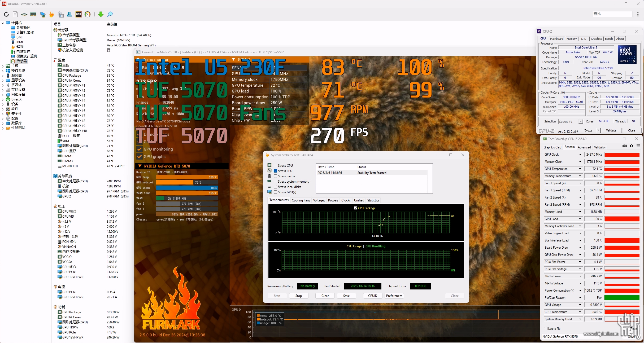Screen dimensions: 644x343
Task: Switch to GPU-Z Advanced tab
Action: (584, 147)
